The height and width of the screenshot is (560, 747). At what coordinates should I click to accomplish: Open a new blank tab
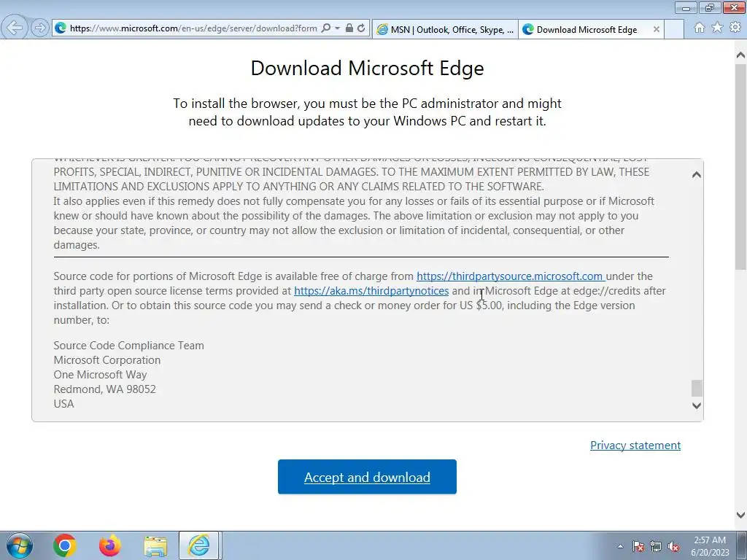coord(674,29)
